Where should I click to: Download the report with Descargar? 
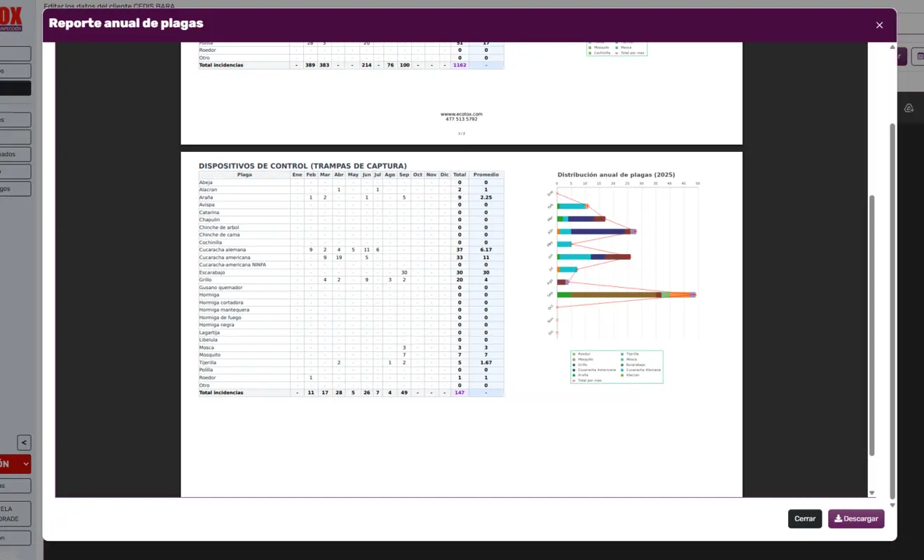point(855,519)
